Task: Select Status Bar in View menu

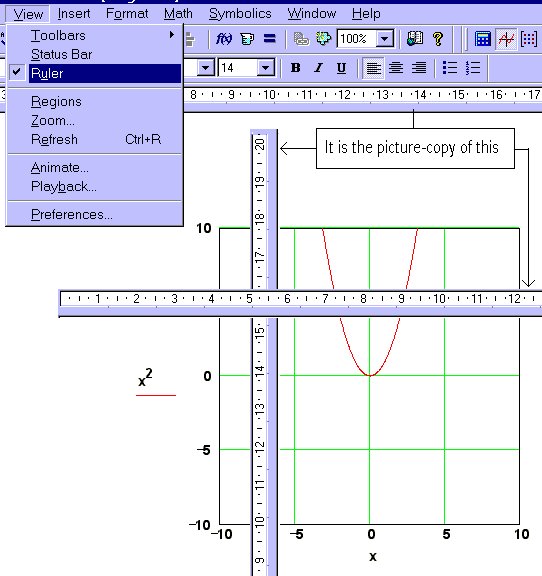Action: tap(95, 54)
